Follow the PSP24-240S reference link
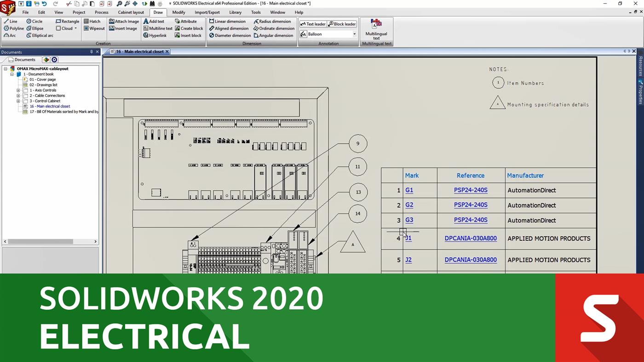644x362 pixels. 470,190
